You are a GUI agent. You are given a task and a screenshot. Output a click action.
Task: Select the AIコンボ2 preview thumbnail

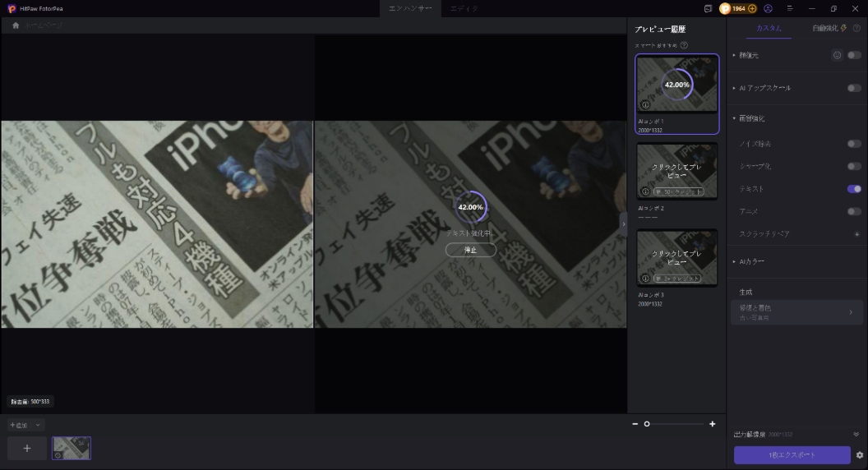[x=677, y=171]
